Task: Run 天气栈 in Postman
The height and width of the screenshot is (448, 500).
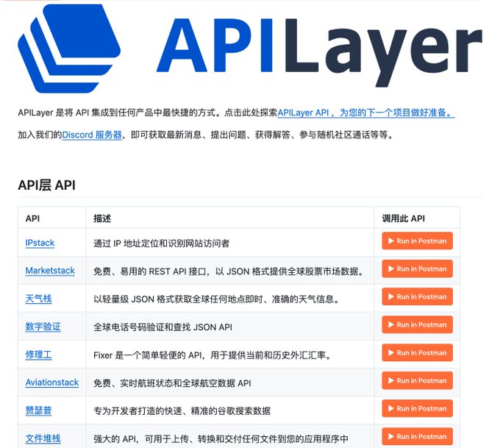Action: 417,296
